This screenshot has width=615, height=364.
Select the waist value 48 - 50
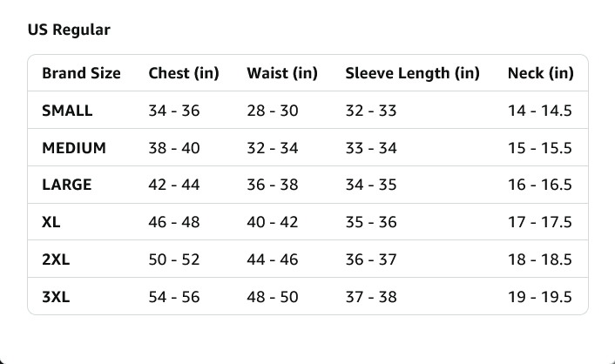coord(273,297)
